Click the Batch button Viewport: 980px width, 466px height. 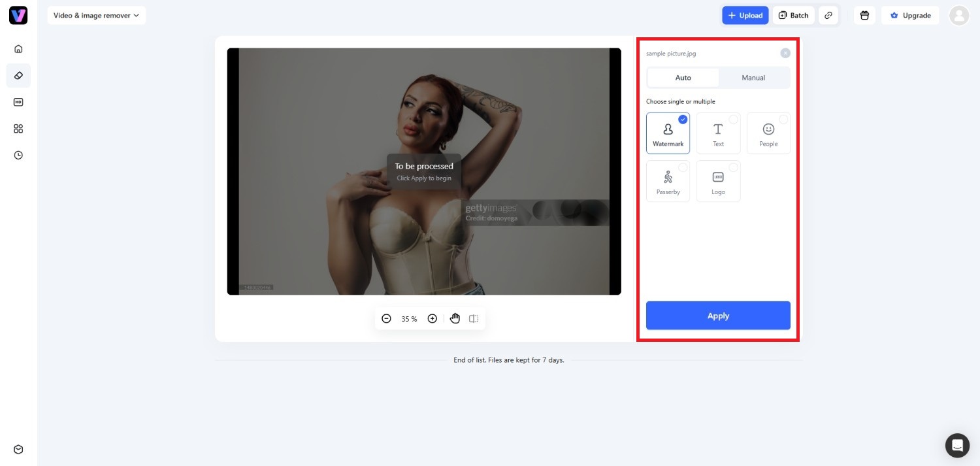pos(793,16)
